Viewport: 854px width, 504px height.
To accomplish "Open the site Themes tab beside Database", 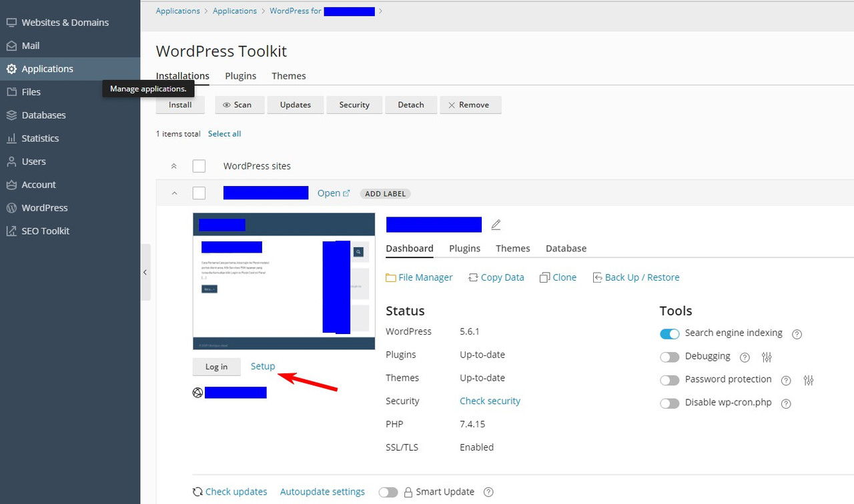I will [x=513, y=249].
